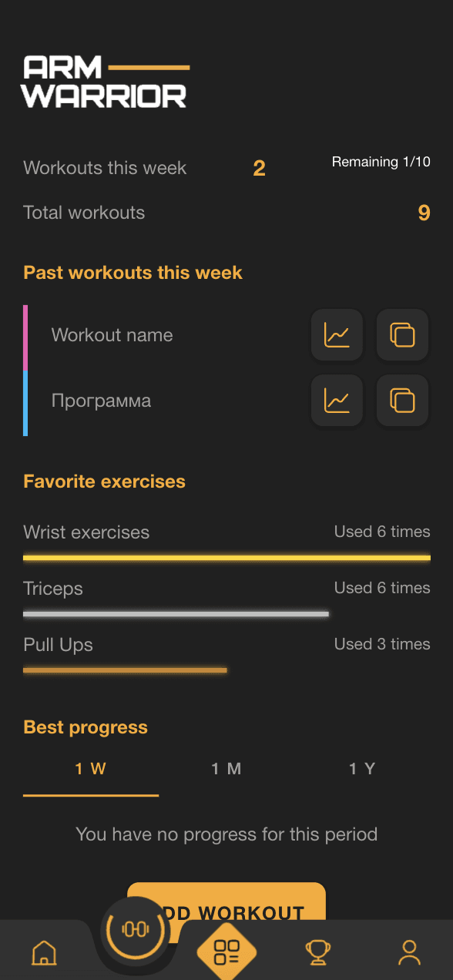Select the 1 W progress tab
This screenshot has width=453, height=980.
(90, 768)
